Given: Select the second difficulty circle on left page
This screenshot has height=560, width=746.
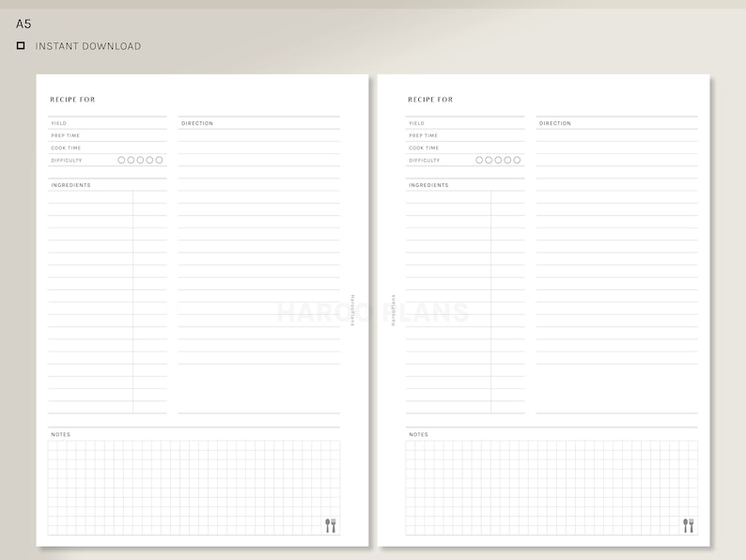Looking at the screenshot, I should click(x=131, y=161).
